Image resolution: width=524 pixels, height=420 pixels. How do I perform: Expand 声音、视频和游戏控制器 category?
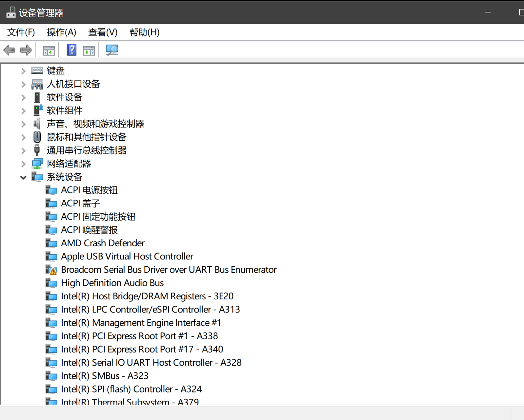pos(23,124)
